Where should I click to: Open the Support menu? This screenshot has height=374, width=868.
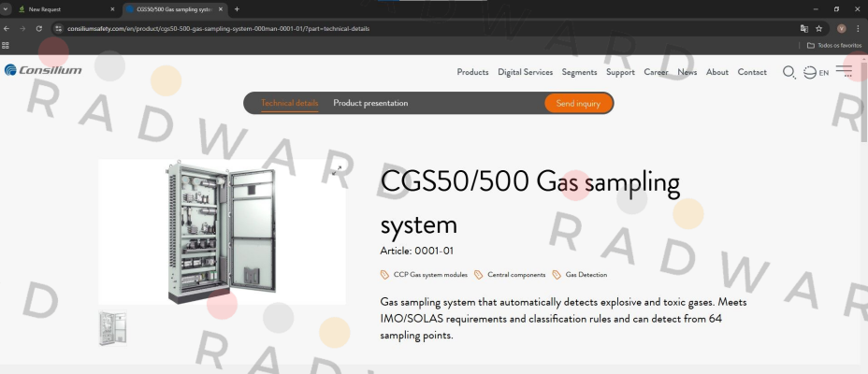(x=620, y=72)
